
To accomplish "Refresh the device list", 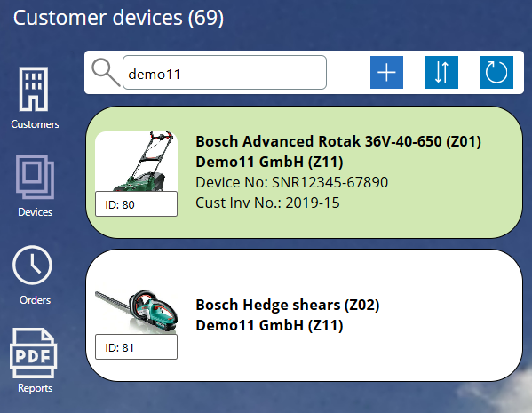I will (x=496, y=72).
